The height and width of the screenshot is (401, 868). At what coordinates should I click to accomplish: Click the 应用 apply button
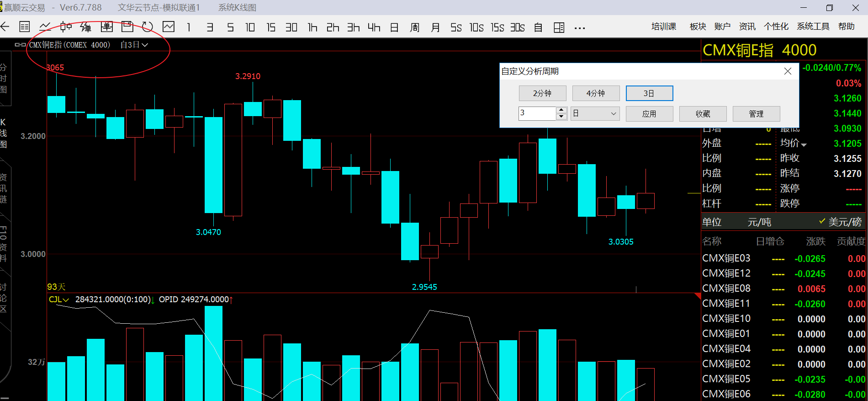[x=649, y=114]
